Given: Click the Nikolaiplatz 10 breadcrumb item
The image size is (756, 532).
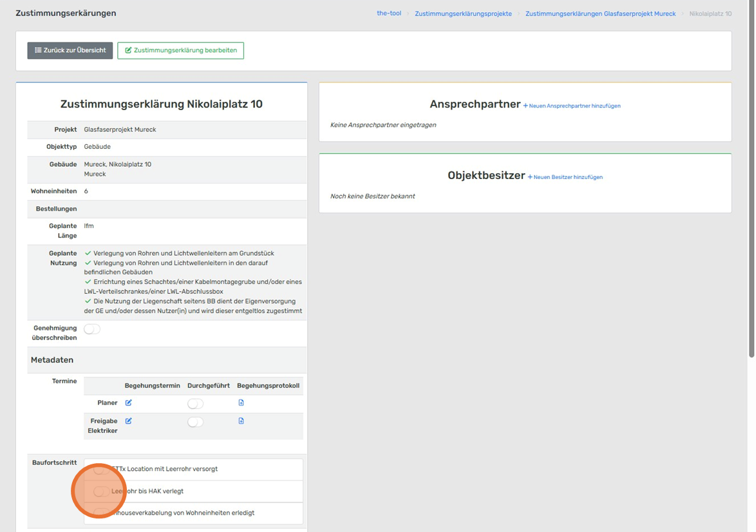Looking at the screenshot, I should point(710,14).
